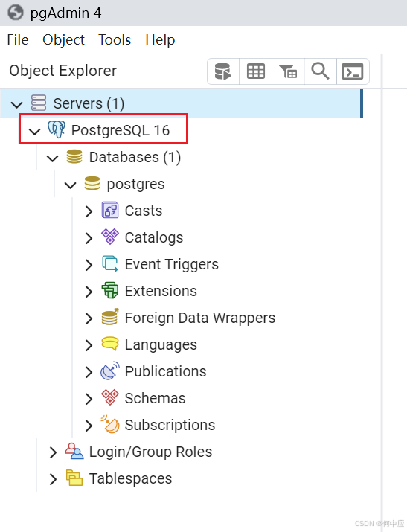The width and height of the screenshot is (407, 532).
Task: Select the Publications label
Action: [165, 371]
